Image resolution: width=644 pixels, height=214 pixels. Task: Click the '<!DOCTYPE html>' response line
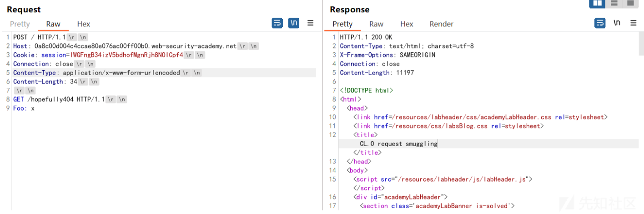tap(367, 91)
